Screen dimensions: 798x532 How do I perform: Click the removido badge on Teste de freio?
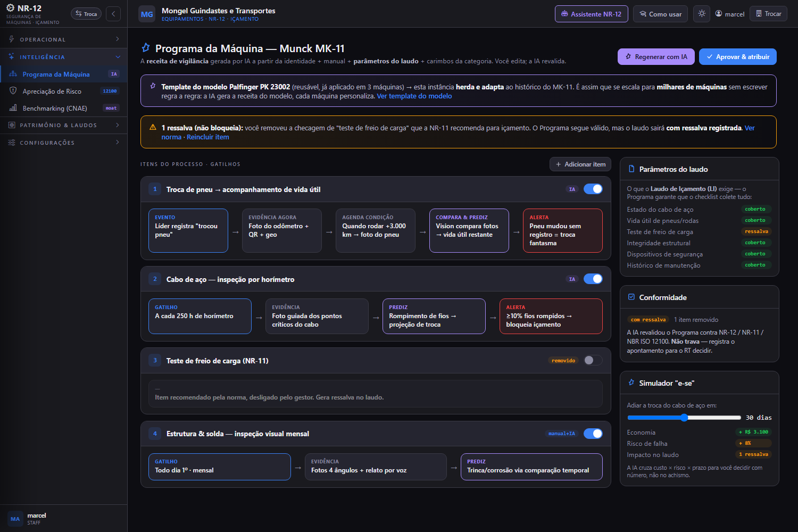[563, 361]
